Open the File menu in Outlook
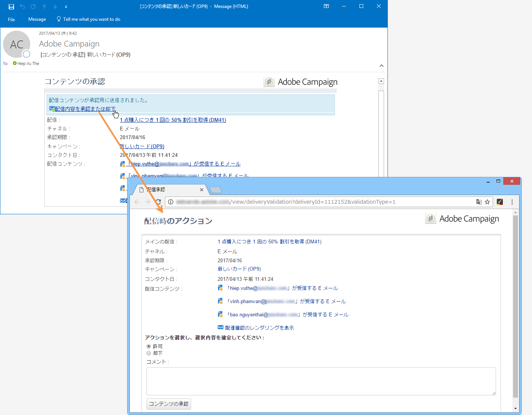Image resolution: width=532 pixels, height=415 pixels. (12, 19)
